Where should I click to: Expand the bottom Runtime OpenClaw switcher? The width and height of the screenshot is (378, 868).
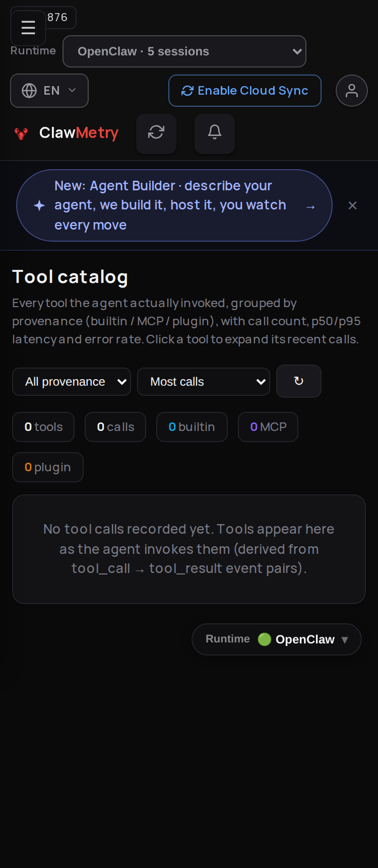click(277, 639)
